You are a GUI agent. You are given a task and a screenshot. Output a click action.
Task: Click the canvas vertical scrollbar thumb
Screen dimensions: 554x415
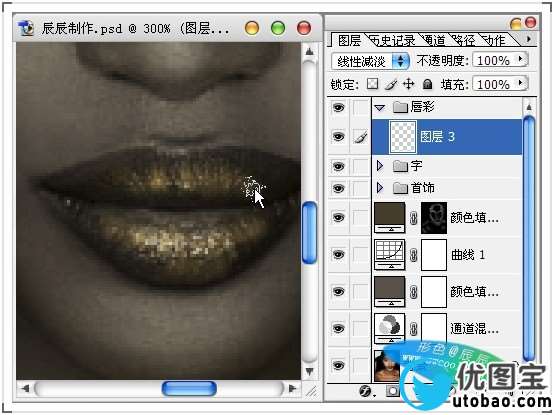[310, 232]
